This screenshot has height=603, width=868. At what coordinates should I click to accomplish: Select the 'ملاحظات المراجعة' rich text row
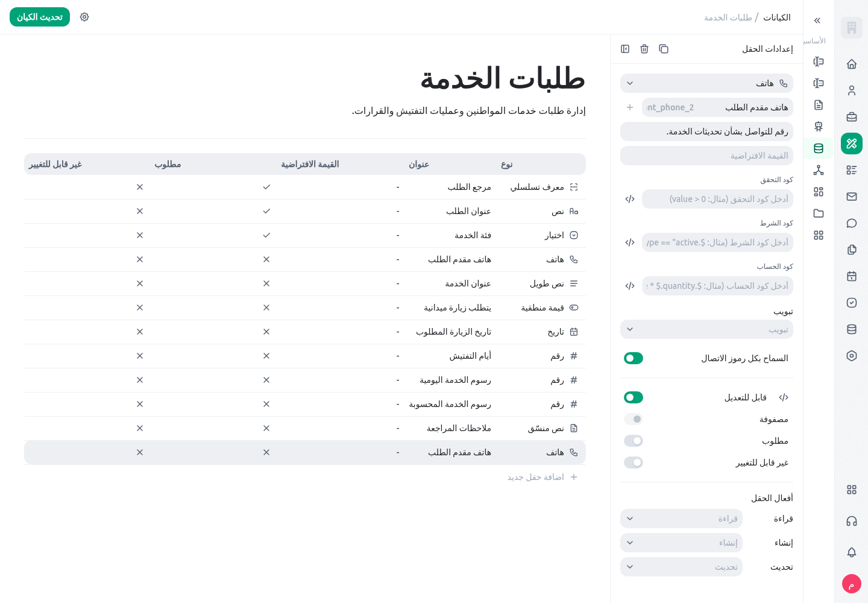pyautogui.click(x=305, y=428)
